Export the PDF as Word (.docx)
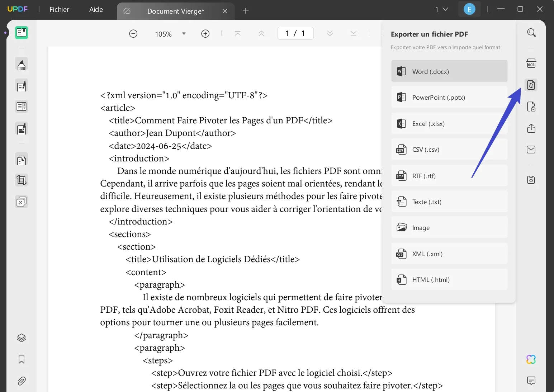 pyautogui.click(x=449, y=71)
